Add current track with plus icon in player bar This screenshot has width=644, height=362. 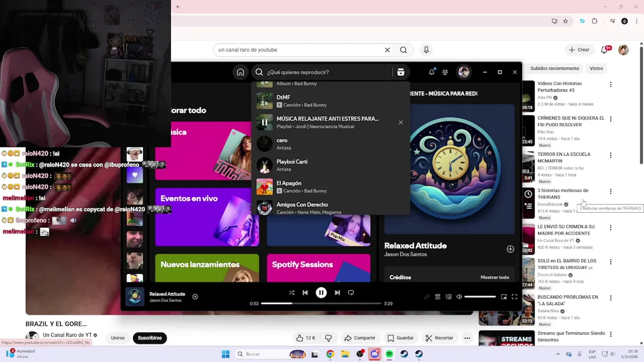tap(195, 297)
